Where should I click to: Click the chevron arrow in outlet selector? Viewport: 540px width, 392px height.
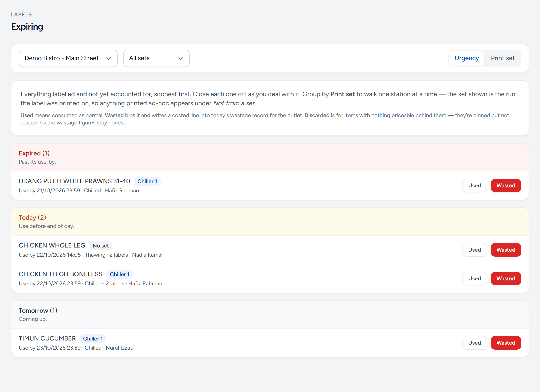[109, 59]
